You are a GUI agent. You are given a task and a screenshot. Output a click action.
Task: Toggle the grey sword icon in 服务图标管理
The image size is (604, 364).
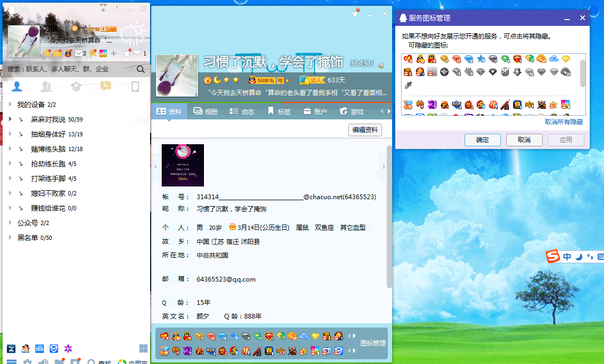[408, 85]
